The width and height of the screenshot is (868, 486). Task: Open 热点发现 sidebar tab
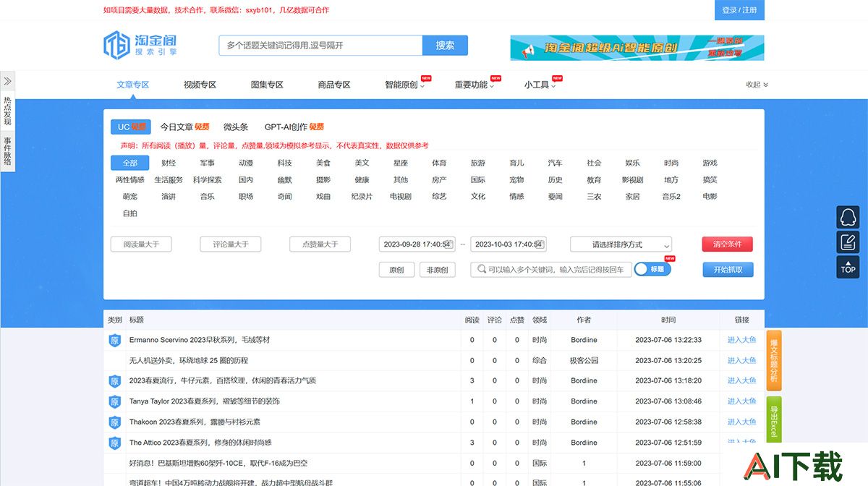[x=7, y=111]
